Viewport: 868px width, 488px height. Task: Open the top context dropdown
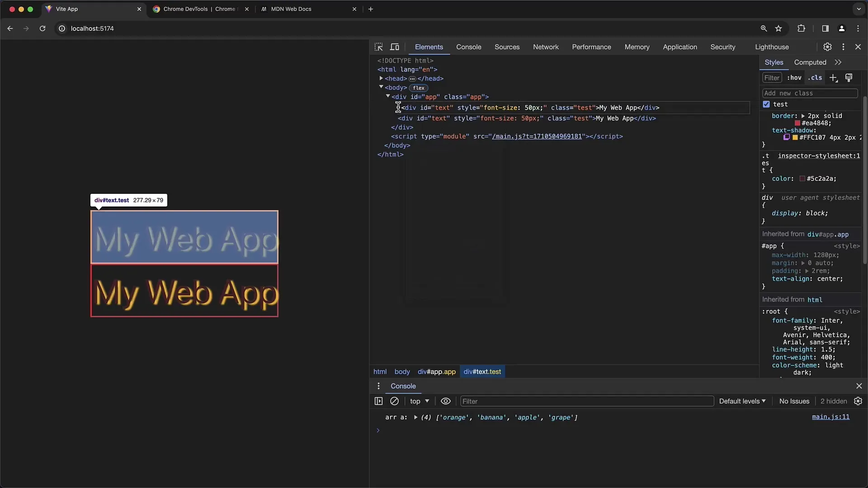[420, 401]
